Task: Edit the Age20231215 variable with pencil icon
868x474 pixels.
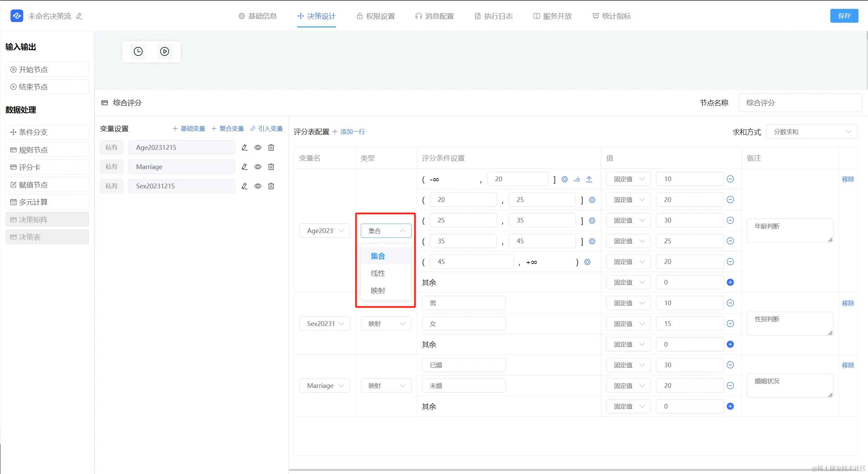Action: pos(244,147)
